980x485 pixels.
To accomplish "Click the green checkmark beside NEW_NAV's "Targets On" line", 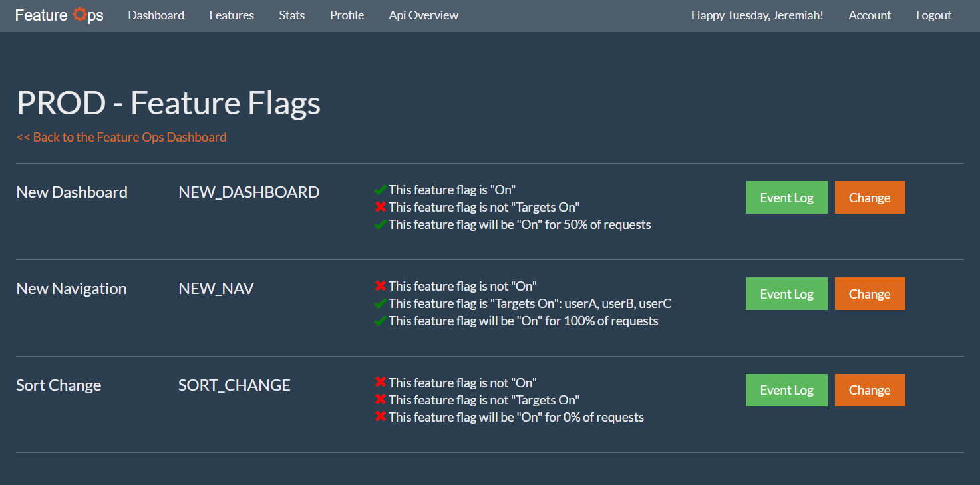I will click(381, 303).
